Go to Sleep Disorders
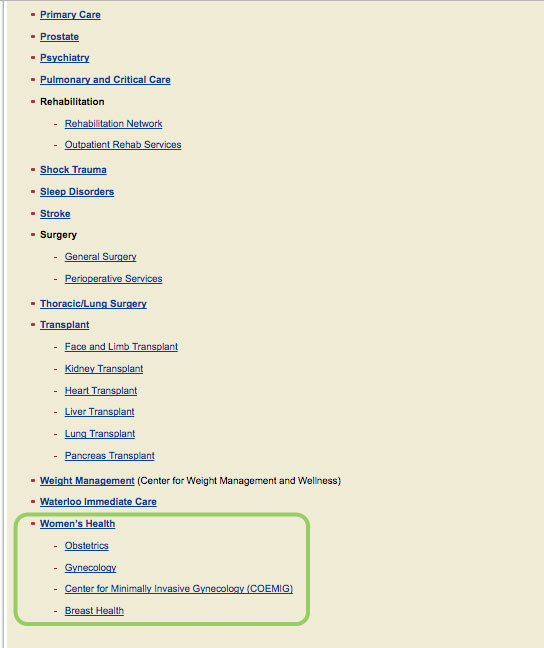Image resolution: width=544 pixels, height=648 pixels. tap(77, 192)
